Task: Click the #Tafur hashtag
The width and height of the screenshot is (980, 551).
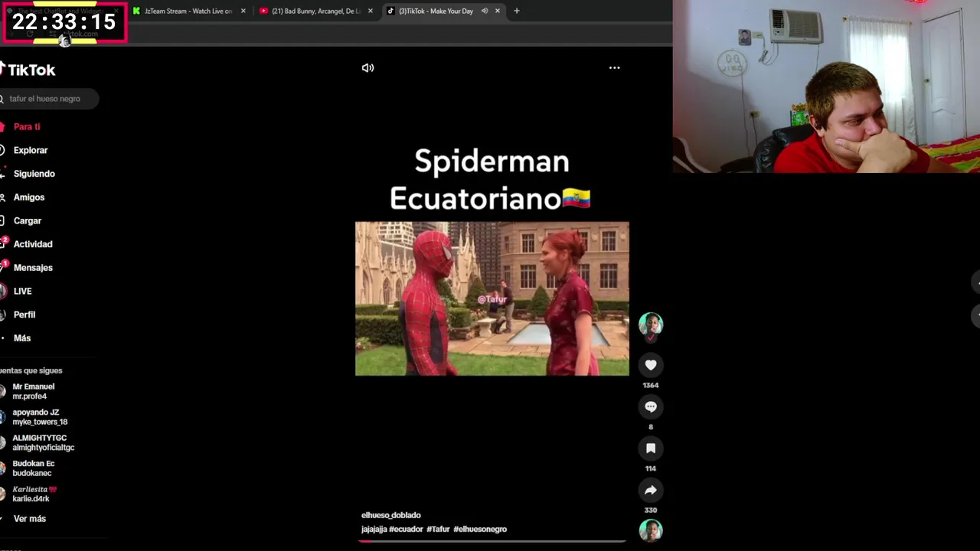Action: [x=438, y=529]
